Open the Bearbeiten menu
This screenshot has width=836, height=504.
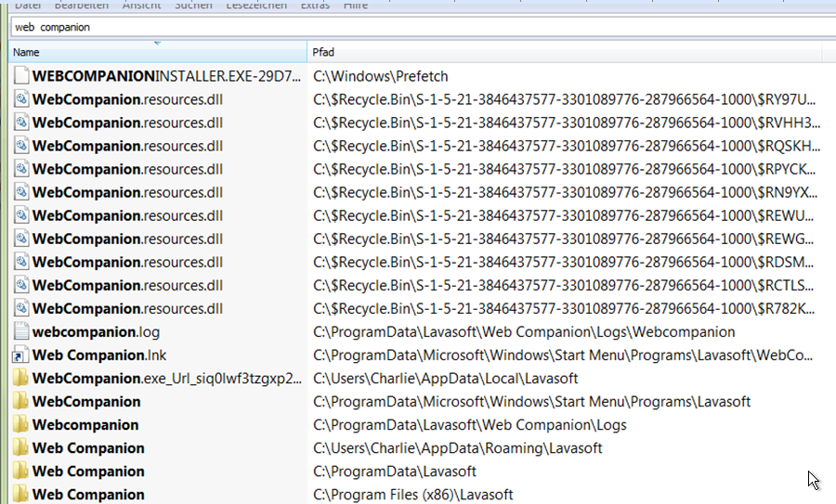pyautogui.click(x=82, y=5)
